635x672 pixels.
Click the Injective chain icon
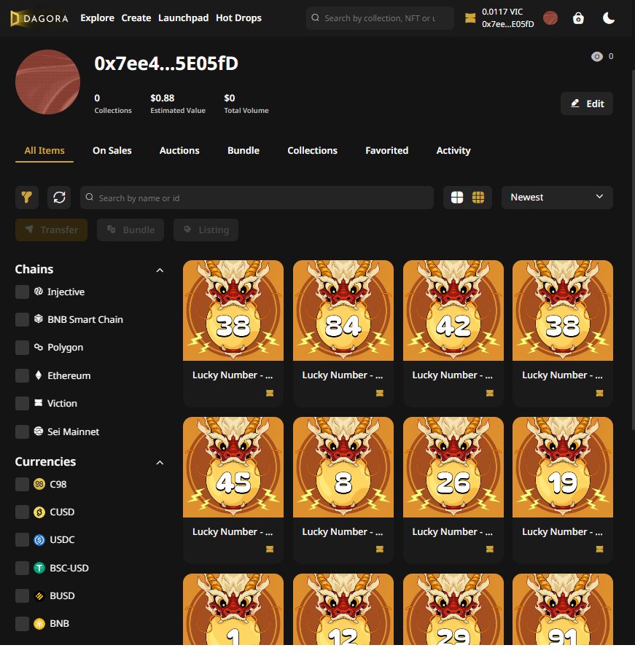pyautogui.click(x=39, y=292)
